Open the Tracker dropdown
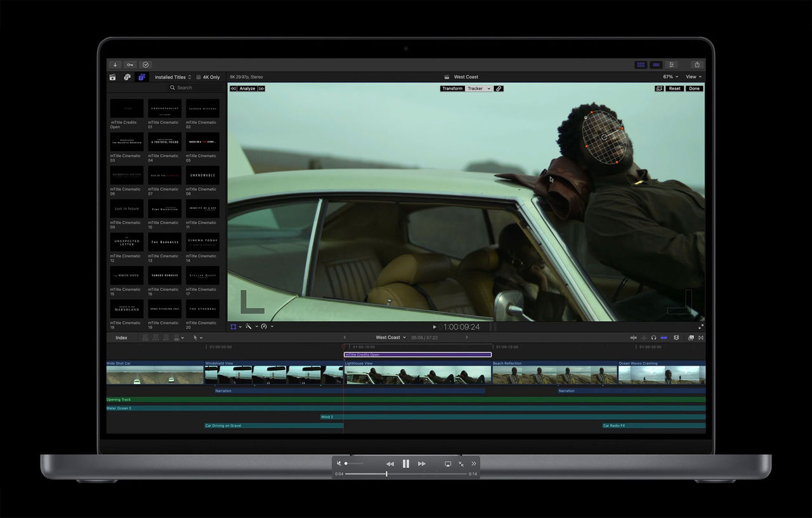 point(479,89)
